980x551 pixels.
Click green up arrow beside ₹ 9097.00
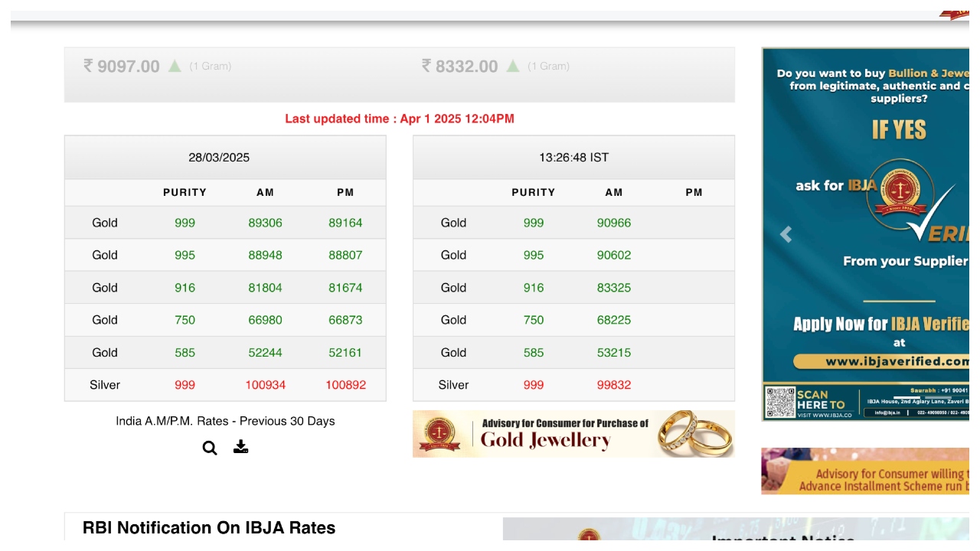pyautogui.click(x=175, y=67)
